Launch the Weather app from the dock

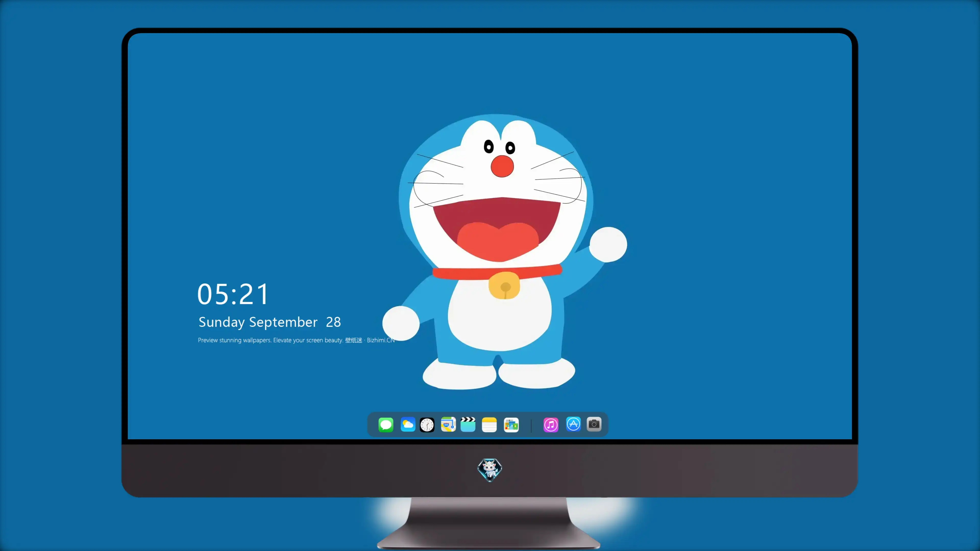408,424
